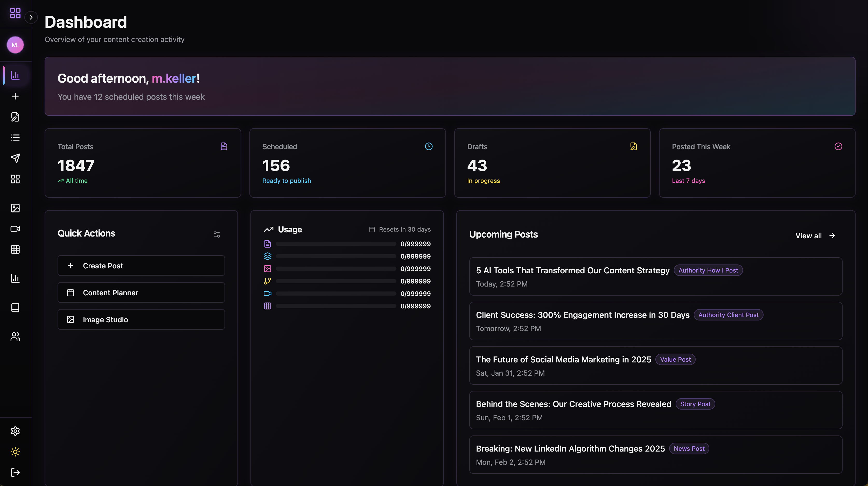This screenshot has width=868, height=486.
Task: Open the team users sidebar icon
Action: click(x=15, y=337)
